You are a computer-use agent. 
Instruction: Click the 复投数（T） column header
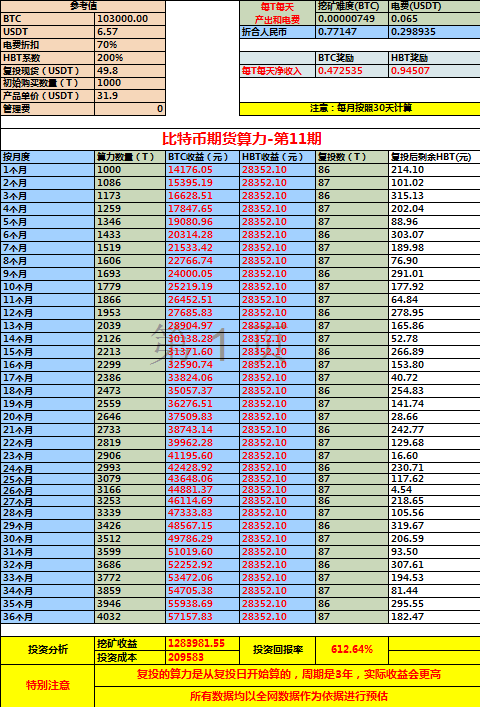[x=352, y=157]
